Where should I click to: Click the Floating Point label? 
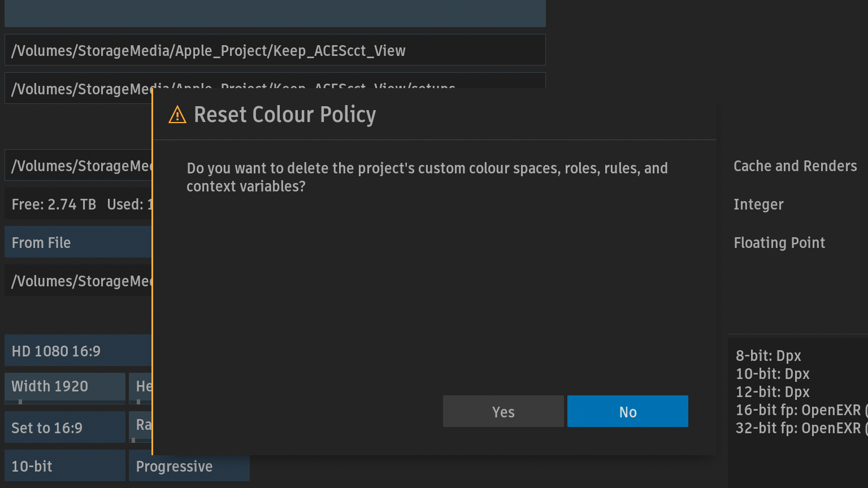[x=779, y=243]
